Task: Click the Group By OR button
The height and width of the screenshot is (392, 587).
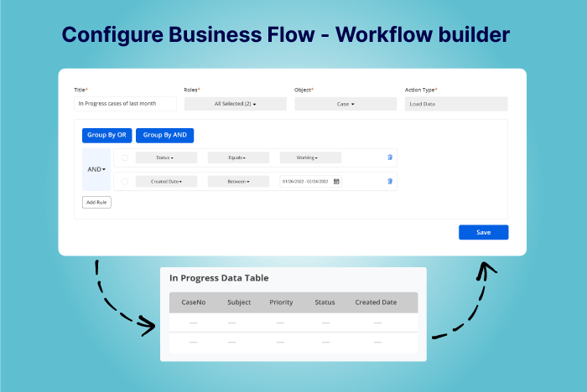Action: point(106,134)
